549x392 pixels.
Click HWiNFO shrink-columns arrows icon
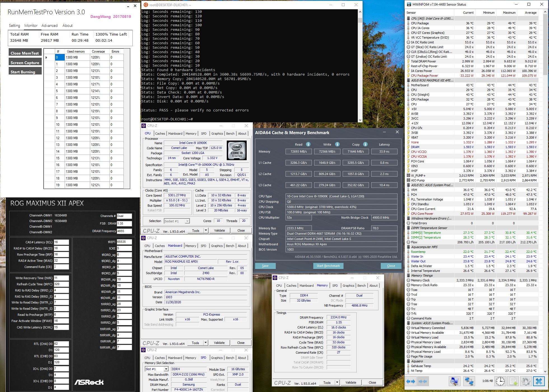(x=423, y=381)
